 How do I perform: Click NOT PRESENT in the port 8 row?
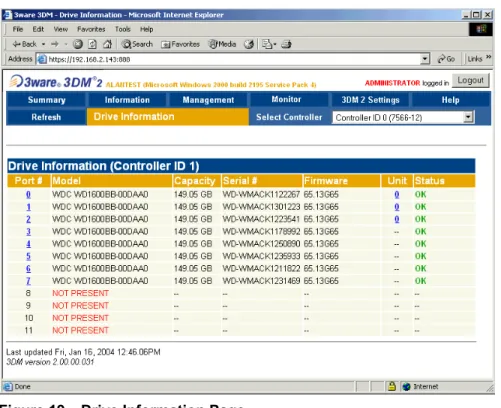click(80, 293)
